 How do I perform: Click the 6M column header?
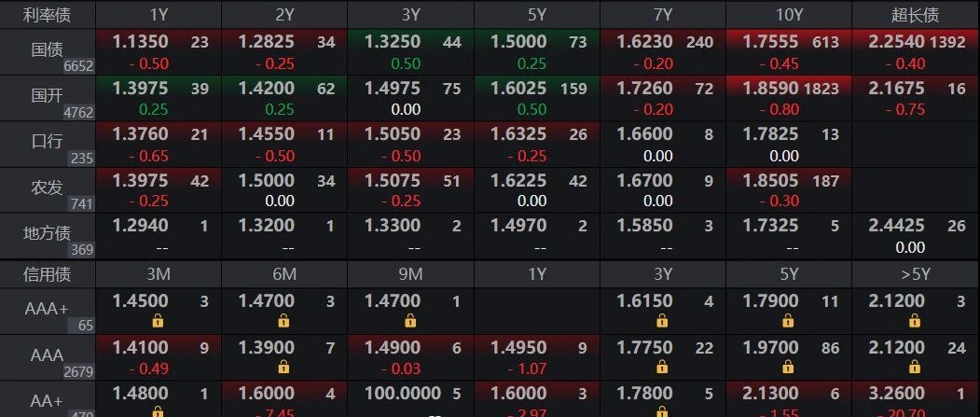click(284, 274)
